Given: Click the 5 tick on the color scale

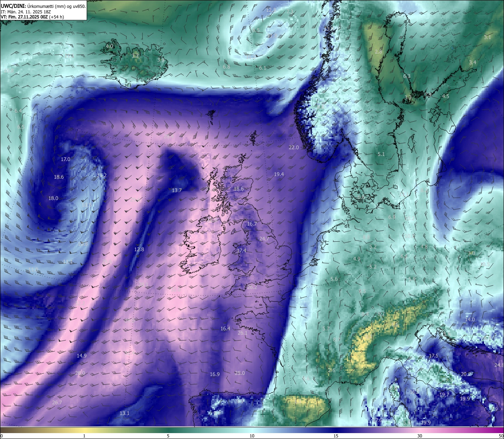Looking at the screenshot, I should (168, 436).
